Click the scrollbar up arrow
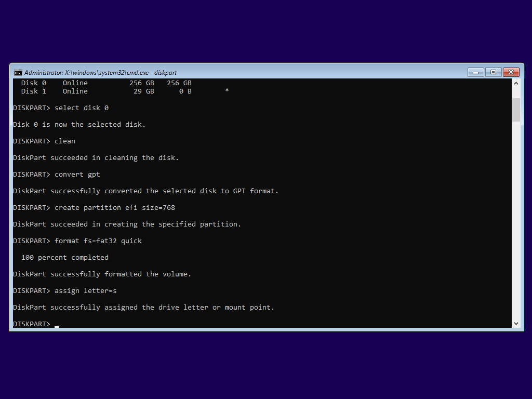This screenshot has height=399, width=532. click(x=516, y=83)
